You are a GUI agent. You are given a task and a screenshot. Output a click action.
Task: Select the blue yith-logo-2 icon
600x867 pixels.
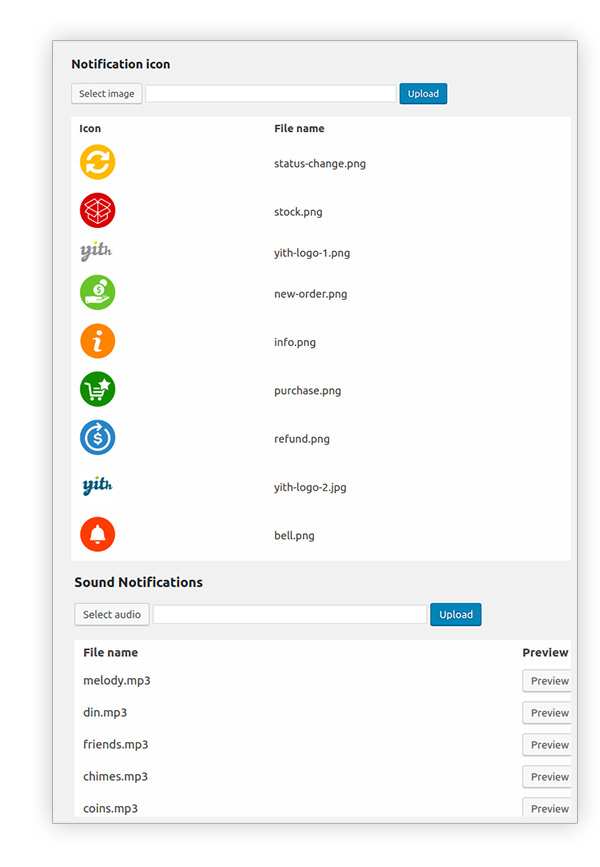point(97,485)
